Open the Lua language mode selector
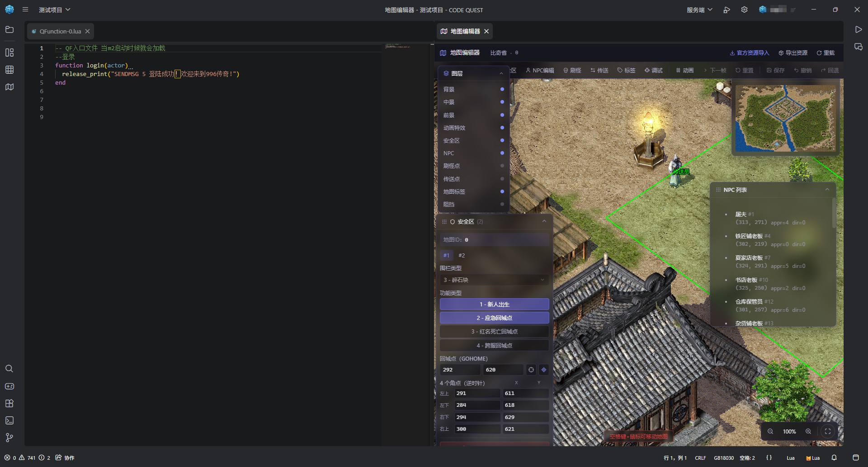The image size is (868, 467). pyautogui.click(x=790, y=458)
